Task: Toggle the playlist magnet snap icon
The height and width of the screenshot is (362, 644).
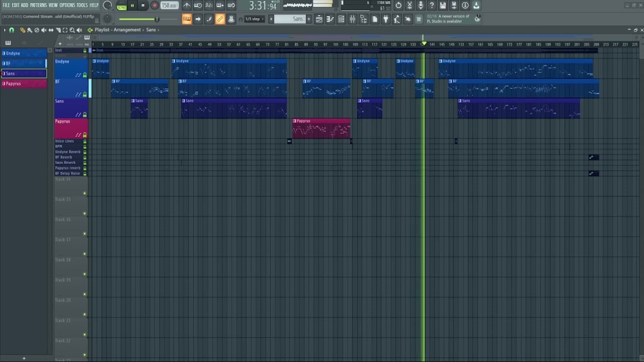Action: (x=12, y=30)
